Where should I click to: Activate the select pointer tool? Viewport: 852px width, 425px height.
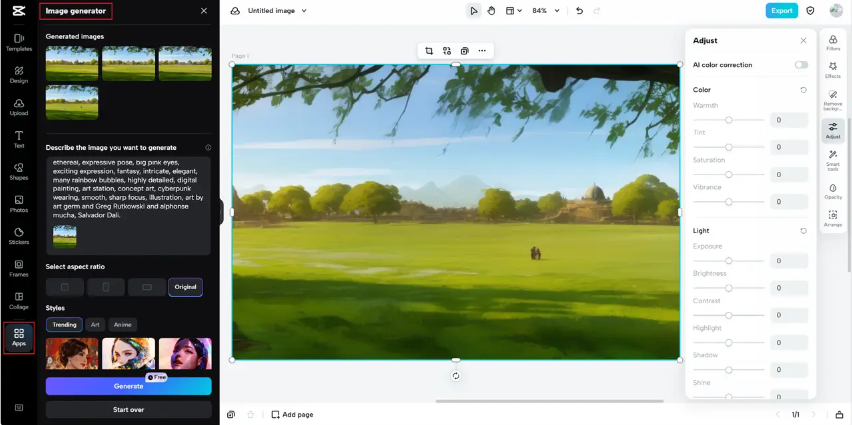474,11
